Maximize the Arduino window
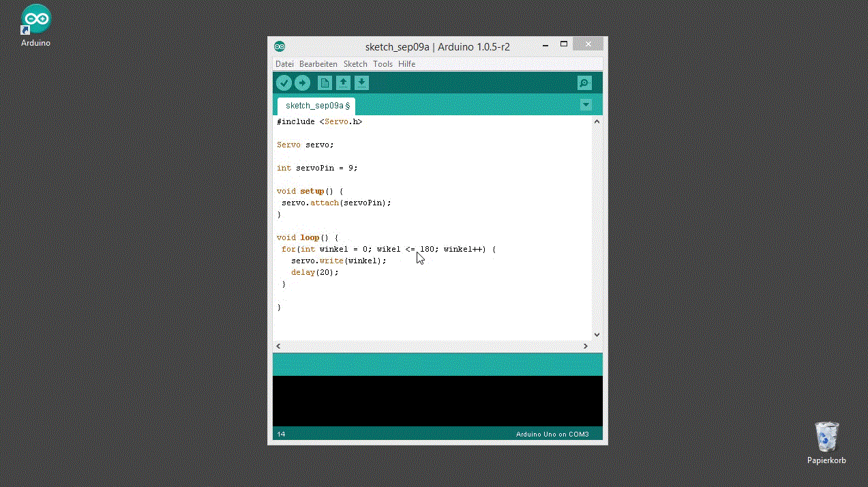Image resolution: width=868 pixels, height=487 pixels. point(564,44)
